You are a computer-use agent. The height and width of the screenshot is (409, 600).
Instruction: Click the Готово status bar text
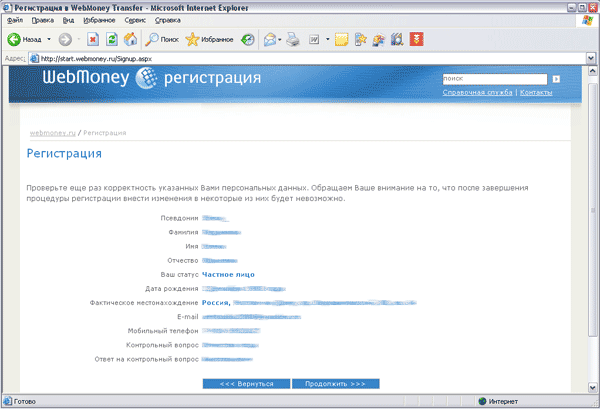(24, 401)
